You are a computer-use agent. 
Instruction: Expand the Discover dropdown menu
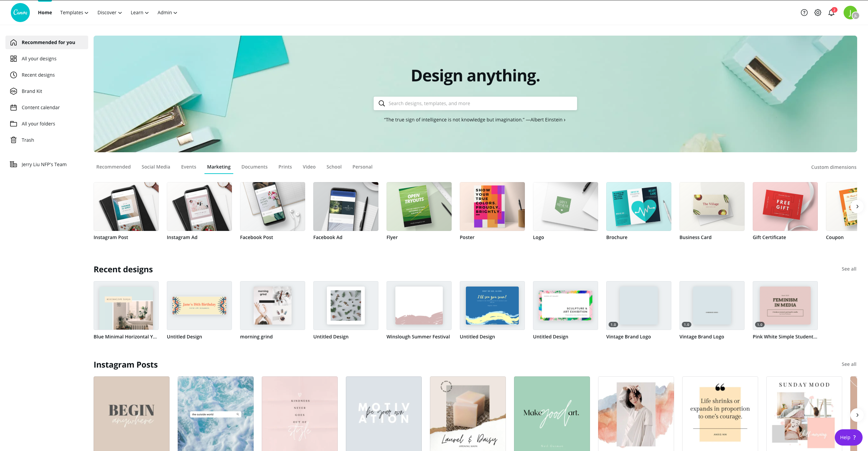coord(109,13)
